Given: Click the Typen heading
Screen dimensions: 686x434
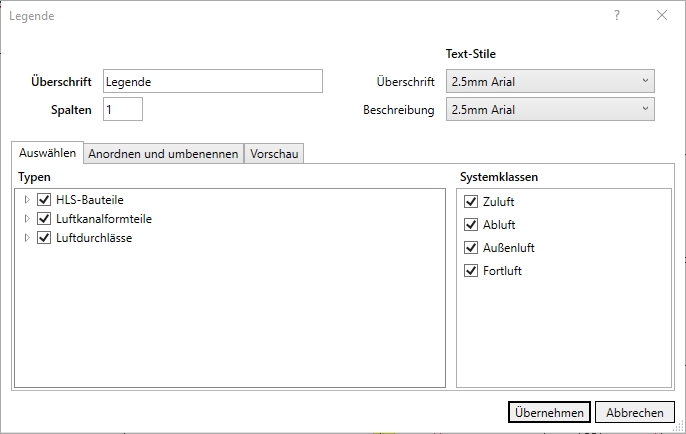Looking at the screenshot, I should (34, 177).
